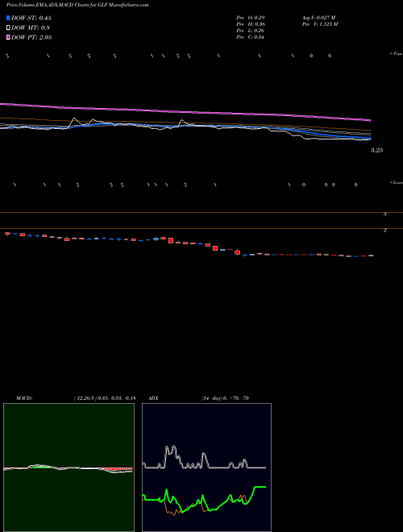Open the green MACD chart panel
Screen dimensions: 403x532
(69, 468)
